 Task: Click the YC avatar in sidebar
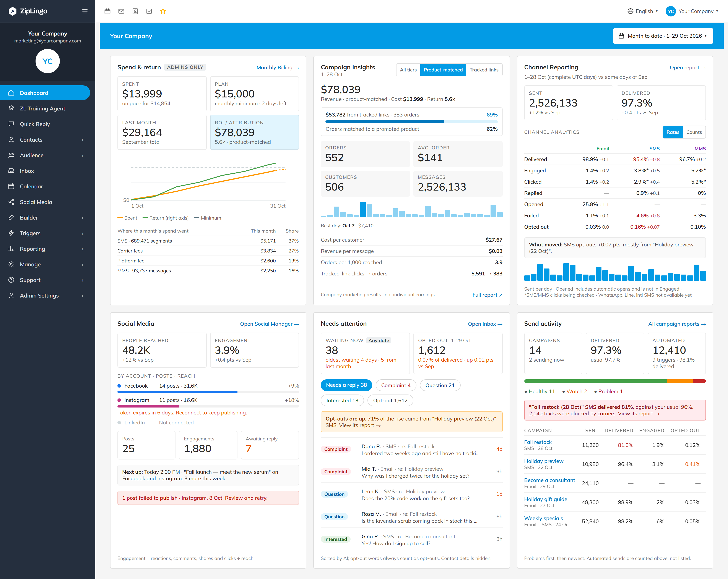tap(48, 61)
